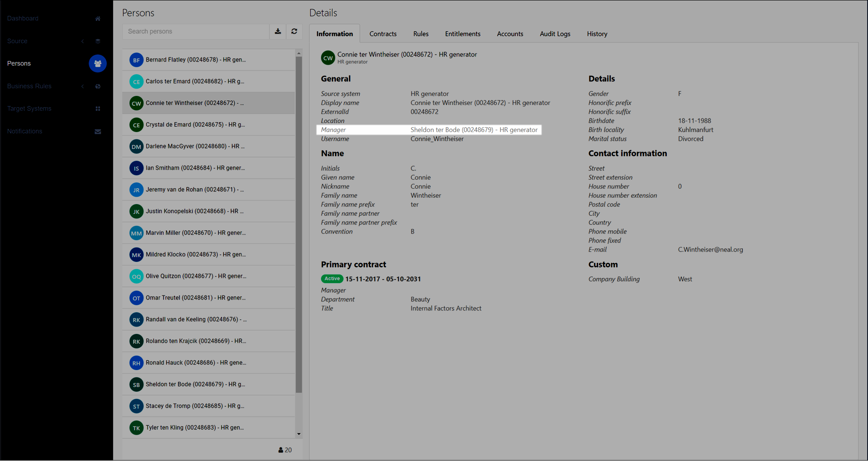This screenshot has height=461, width=868.
Task: Click the BF avatar for Bernard Flatley
Action: click(136, 60)
